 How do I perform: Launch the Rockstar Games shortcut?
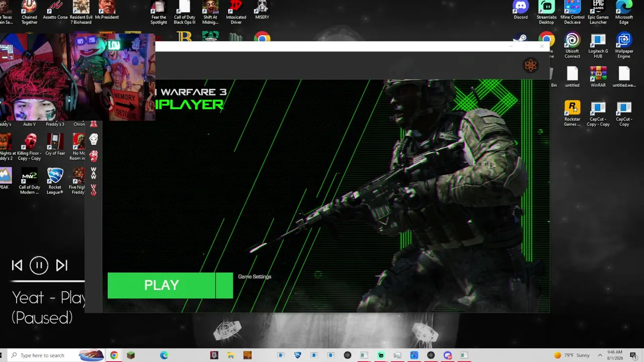click(572, 114)
